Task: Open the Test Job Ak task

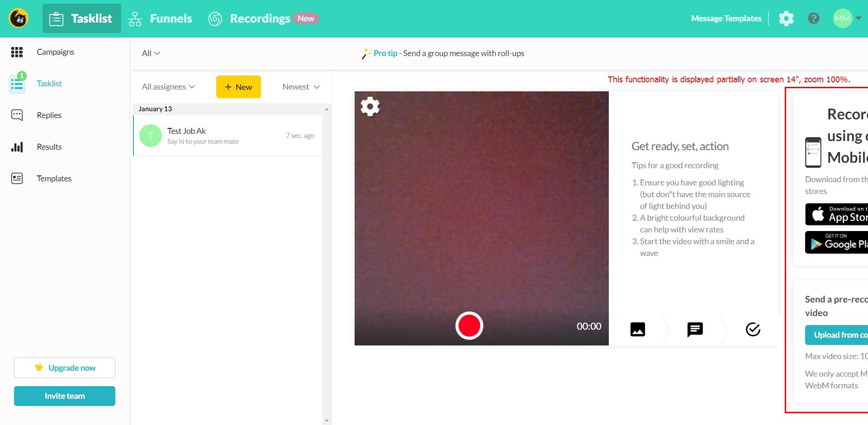Action: point(228,136)
